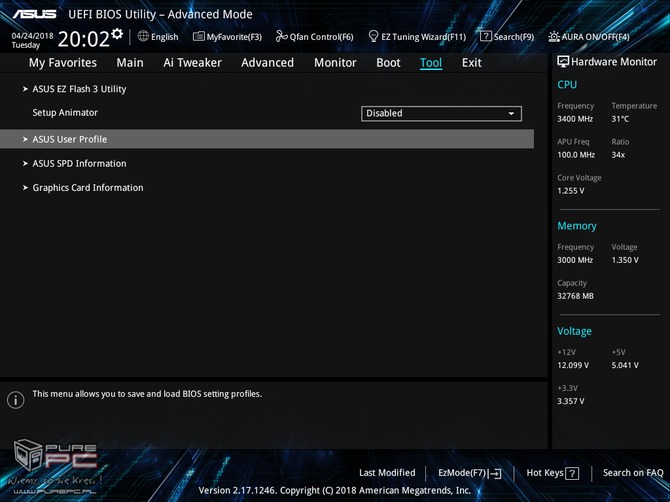Viewport: 670px width, 502px height.
Task: Click the 20:02 clock time
Action: (x=84, y=39)
